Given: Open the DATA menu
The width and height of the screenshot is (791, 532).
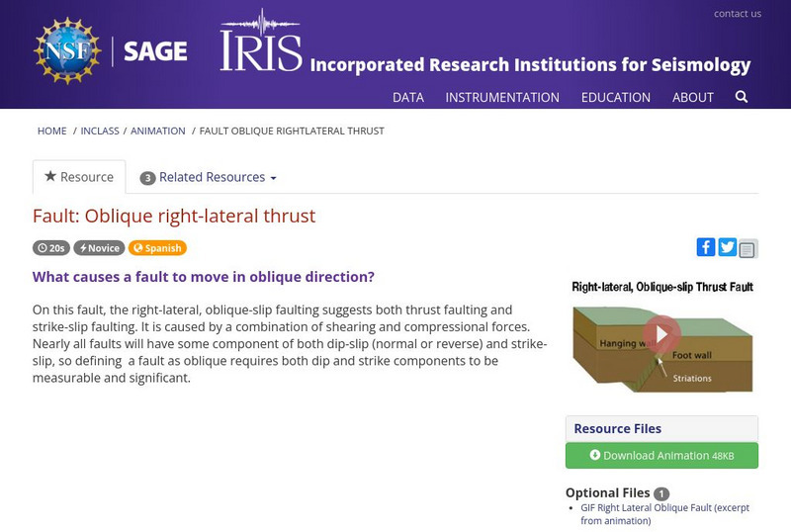Looking at the screenshot, I should (408, 98).
